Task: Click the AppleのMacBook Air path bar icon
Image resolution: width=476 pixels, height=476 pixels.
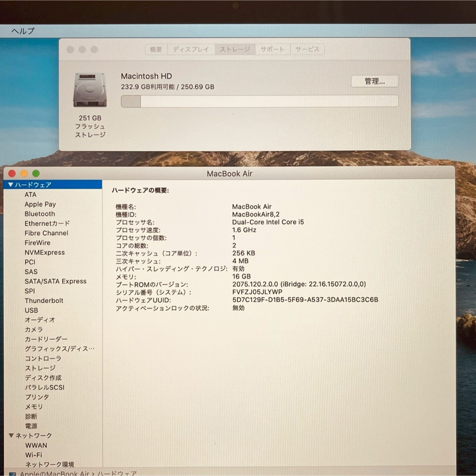Action: (x=12, y=473)
